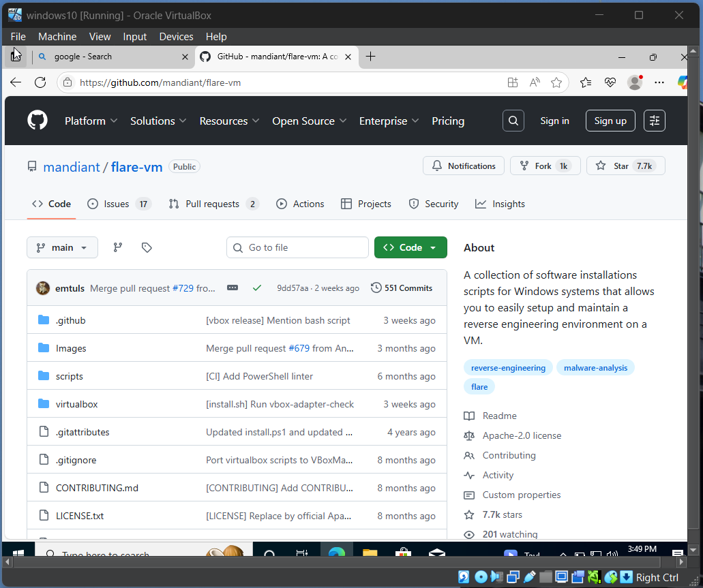The image size is (703, 588).
Task: Open the mandiant owner link
Action: click(x=72, y=167)
